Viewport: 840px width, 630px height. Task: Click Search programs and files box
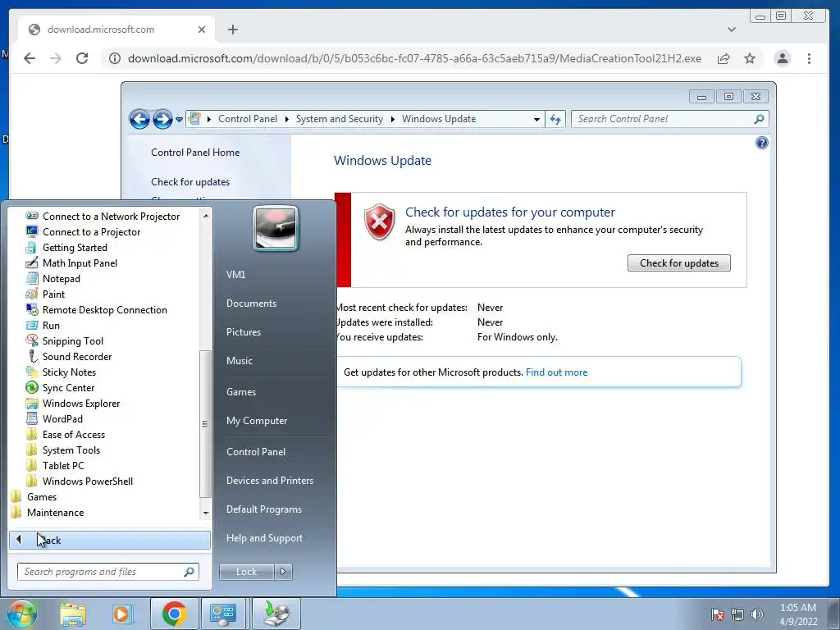click(108, 572)
